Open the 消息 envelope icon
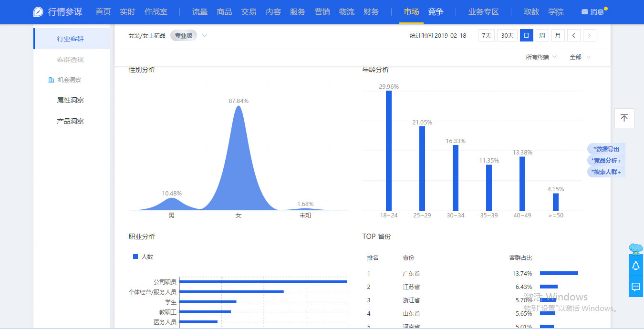This screenshot has height=329, width=644. coord(584,12)
